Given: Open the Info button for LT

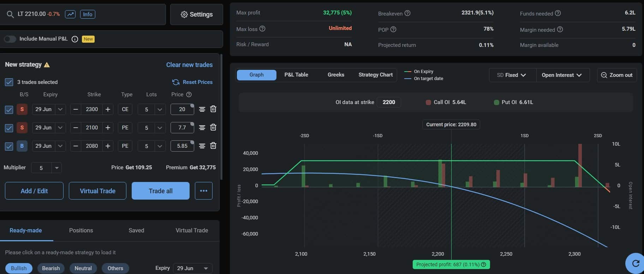Looking at the screenshot, I should click(88, 14).
